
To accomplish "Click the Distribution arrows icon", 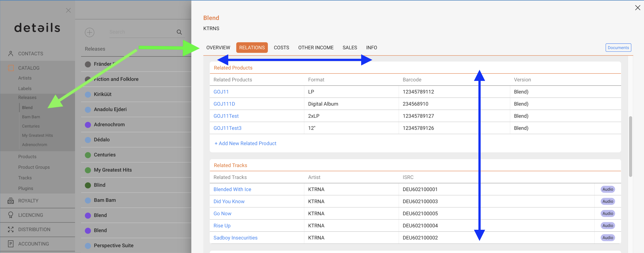I will [11, 229].
